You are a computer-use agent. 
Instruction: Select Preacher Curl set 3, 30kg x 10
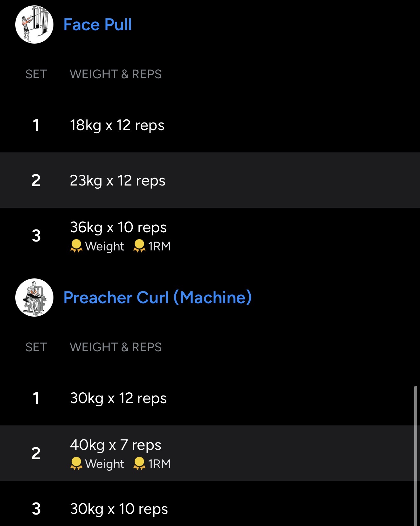[x=119, y=508]
